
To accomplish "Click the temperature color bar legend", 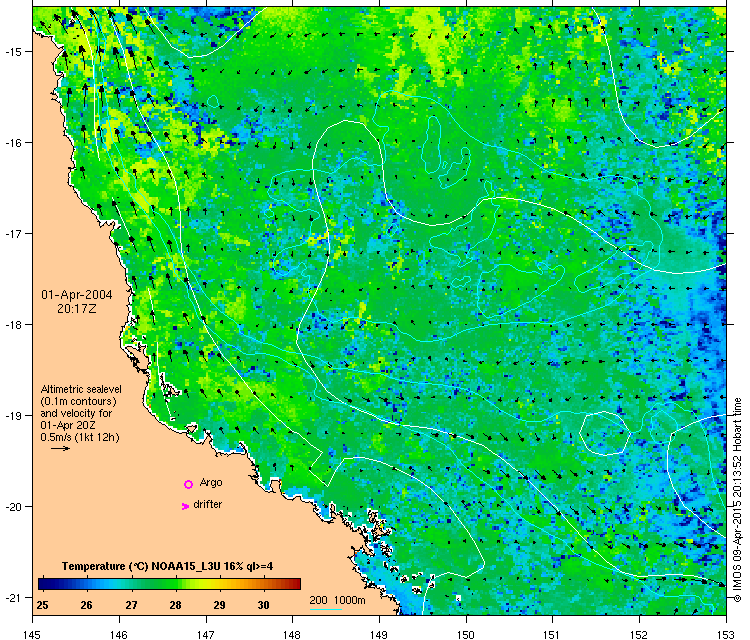I will 169,584.
